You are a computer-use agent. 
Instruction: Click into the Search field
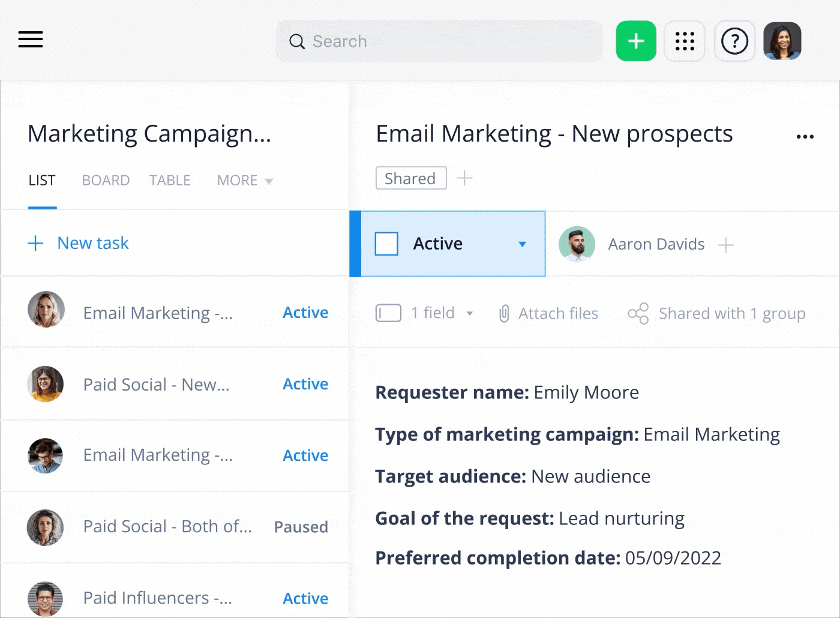(439, 41)
